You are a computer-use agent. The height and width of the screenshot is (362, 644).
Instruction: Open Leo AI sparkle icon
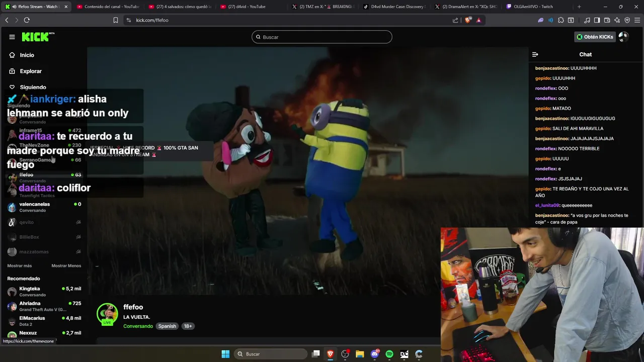[x=617, y=20]
